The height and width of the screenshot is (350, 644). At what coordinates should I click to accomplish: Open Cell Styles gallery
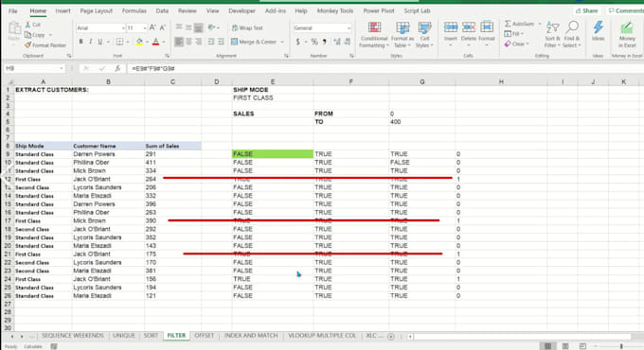424,35
